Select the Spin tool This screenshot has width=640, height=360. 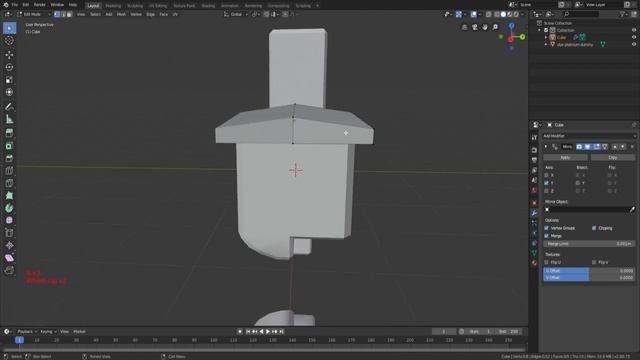tap(9, 208)
